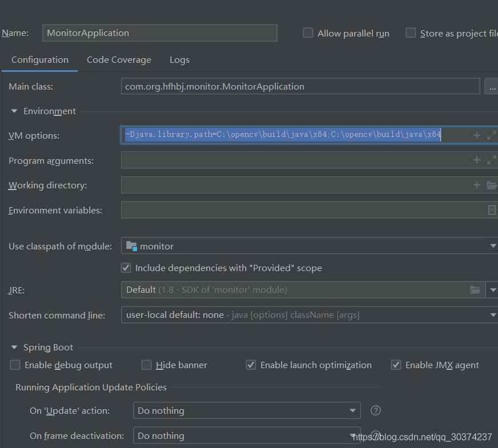498x448 pixels.
Task: Open the On 'Update' action dropdown
Action: (x=247, y=410)
